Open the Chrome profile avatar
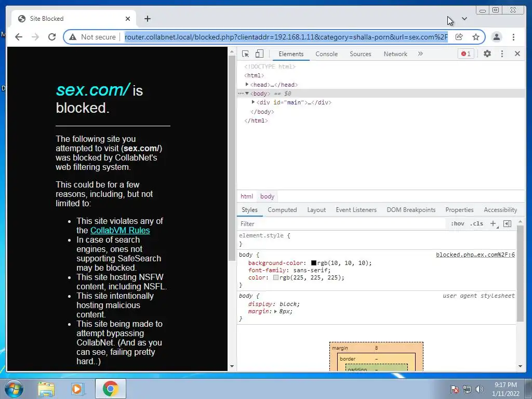The height and width of the screenshot is (399, 532). [496, 37]
